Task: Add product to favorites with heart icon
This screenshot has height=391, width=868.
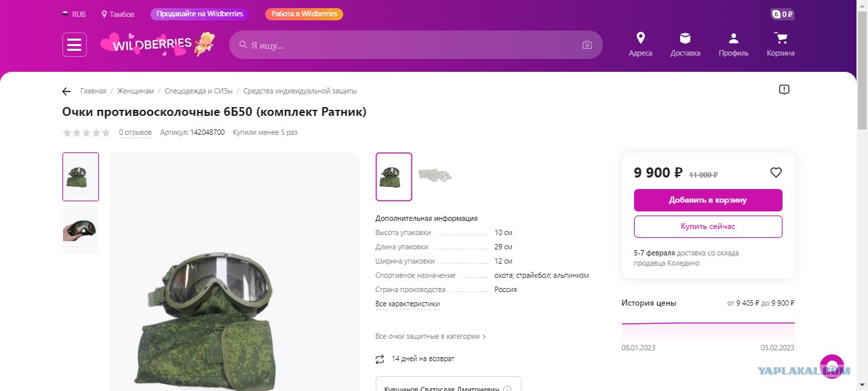Action: (x=776, y=173)
